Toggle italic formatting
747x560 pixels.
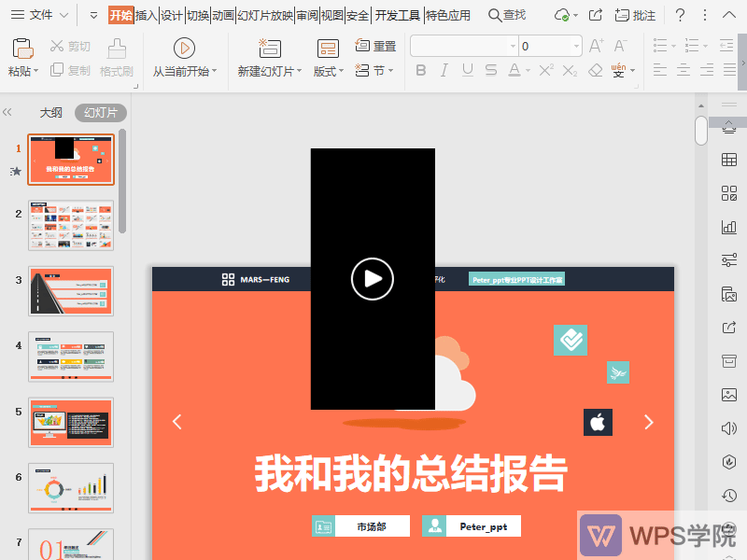[x=444, y=70]
